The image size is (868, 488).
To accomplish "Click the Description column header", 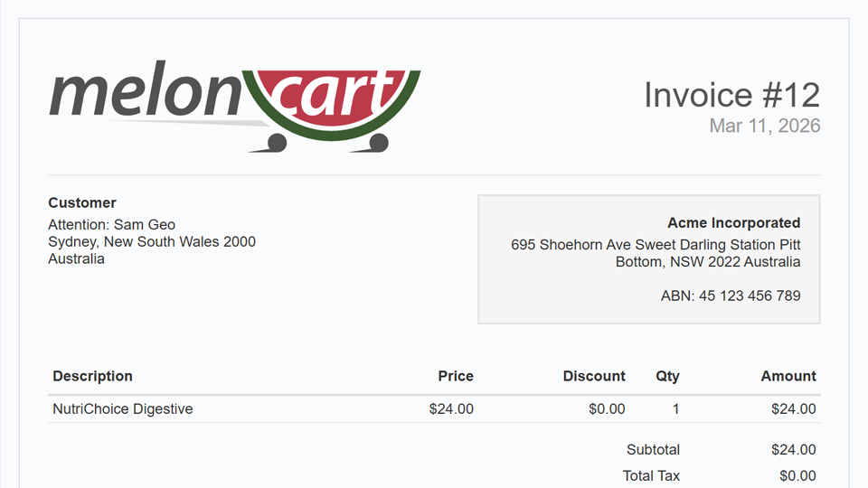I will tap(92, 376).
